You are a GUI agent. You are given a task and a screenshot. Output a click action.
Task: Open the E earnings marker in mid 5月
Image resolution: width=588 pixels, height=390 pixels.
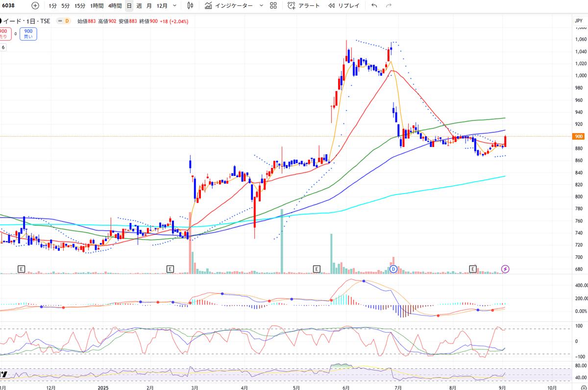317,268
